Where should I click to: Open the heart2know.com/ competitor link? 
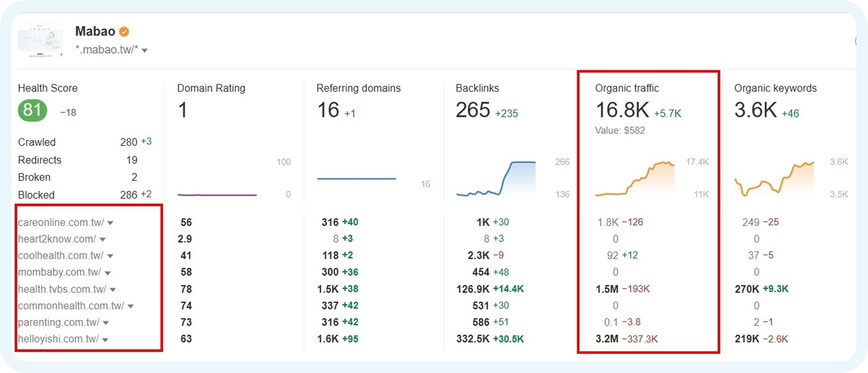[57, 239]
